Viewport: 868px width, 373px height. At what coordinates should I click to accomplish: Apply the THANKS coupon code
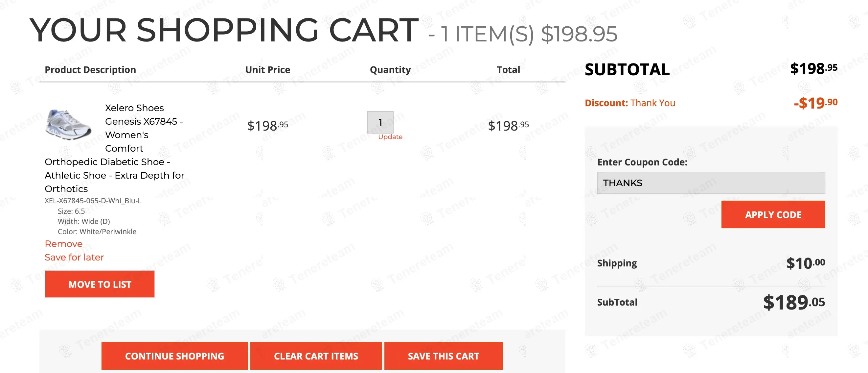pyautogui.click(x=773, y=214)
